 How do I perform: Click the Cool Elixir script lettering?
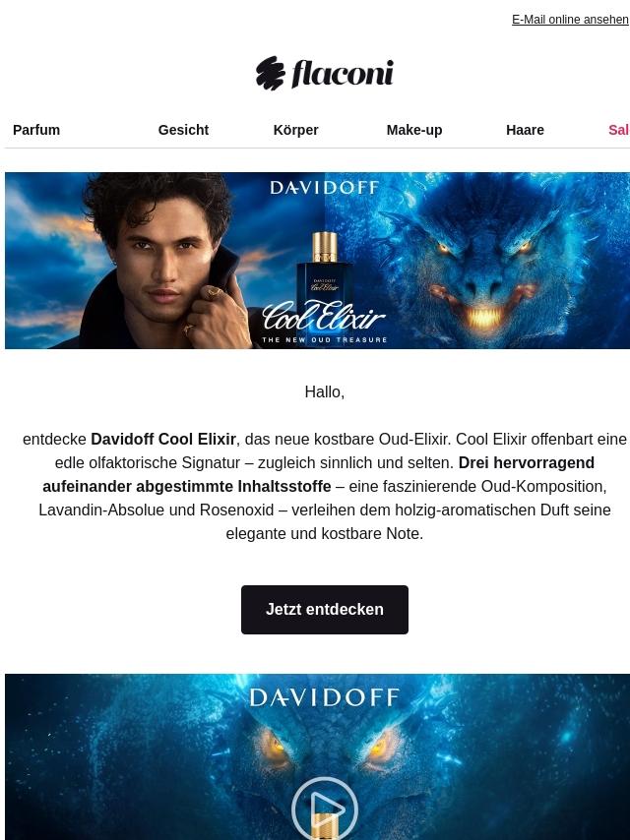(324, 317)
